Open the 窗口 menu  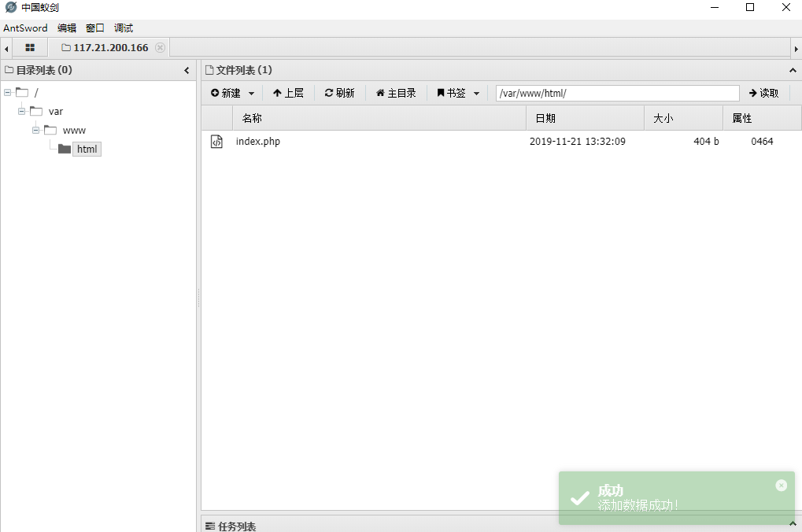tap(95, 28)
